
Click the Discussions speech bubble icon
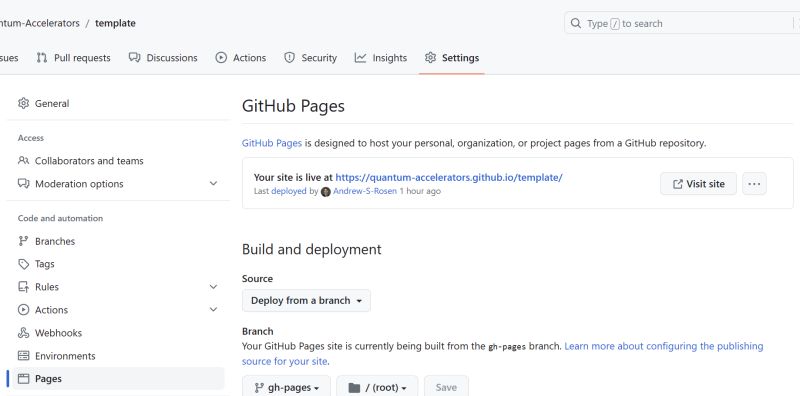pos(134,58)
